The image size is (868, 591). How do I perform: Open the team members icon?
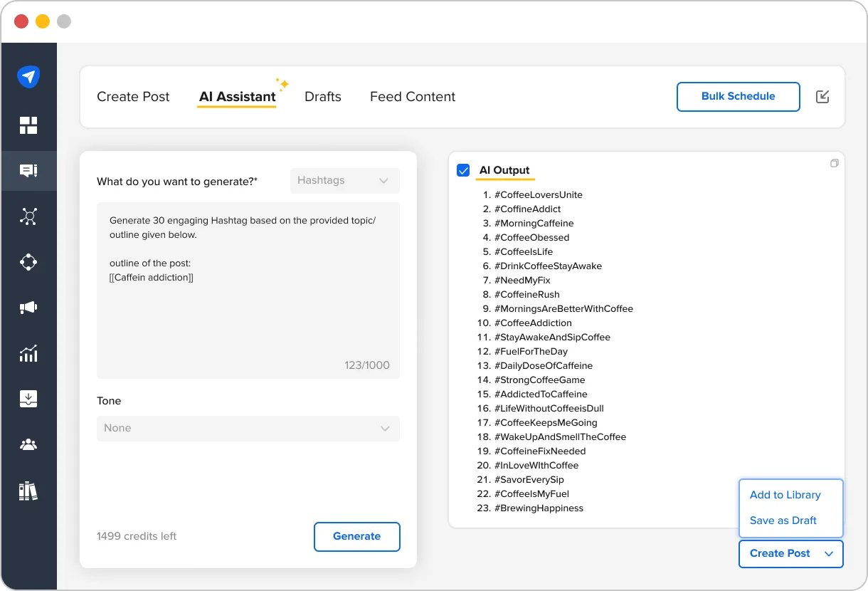28,445
